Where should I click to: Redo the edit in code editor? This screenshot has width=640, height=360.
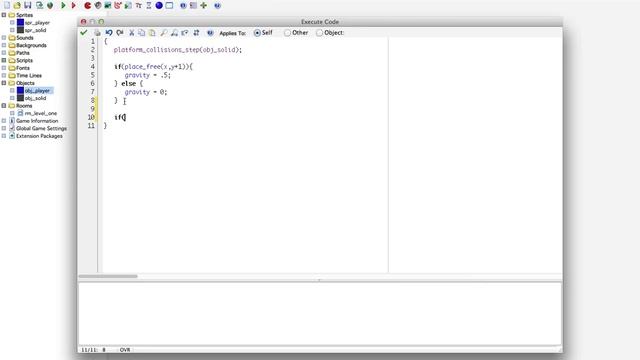tap(120, 33)
